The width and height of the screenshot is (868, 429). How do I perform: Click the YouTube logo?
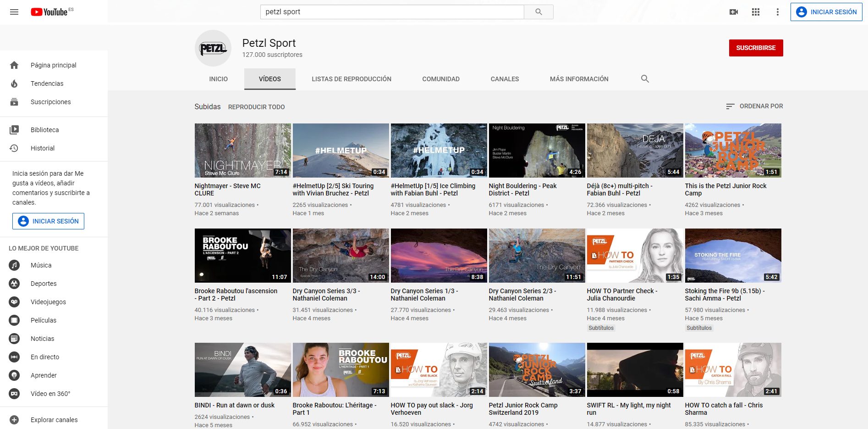(50, 12)
